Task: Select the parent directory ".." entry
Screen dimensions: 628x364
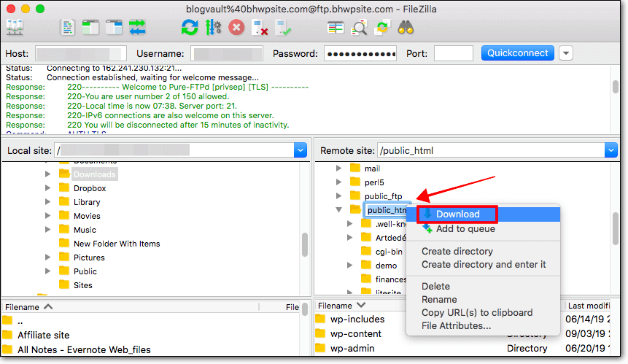Action: coord(20,321)
